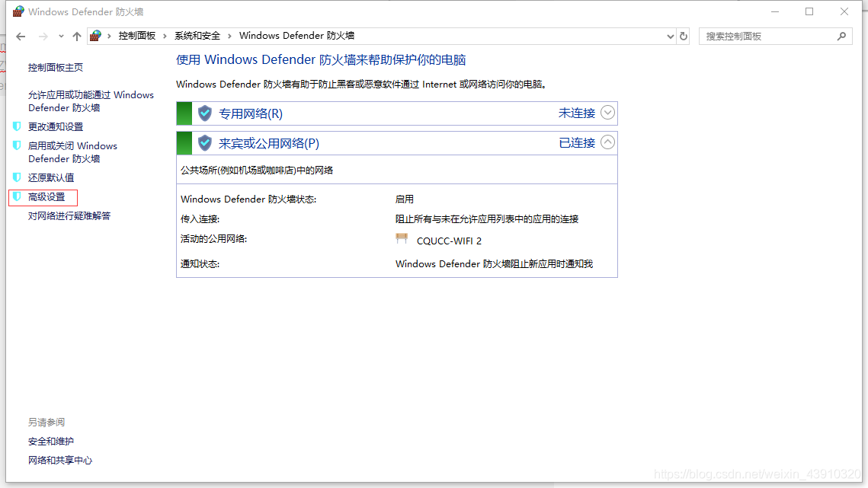Open the address bar history dropdown
The height and width of the screenshot is (488, 868).
671,37
